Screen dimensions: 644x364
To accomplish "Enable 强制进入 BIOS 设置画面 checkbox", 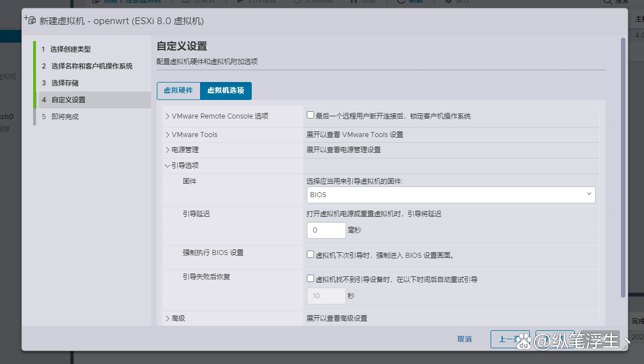I will pos(310,254).
